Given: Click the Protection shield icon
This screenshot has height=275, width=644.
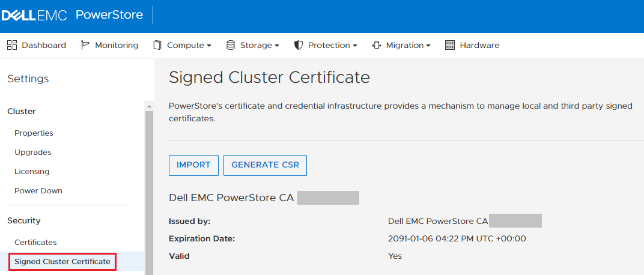Looking at the screenshot, I should [x=299, y=45].
